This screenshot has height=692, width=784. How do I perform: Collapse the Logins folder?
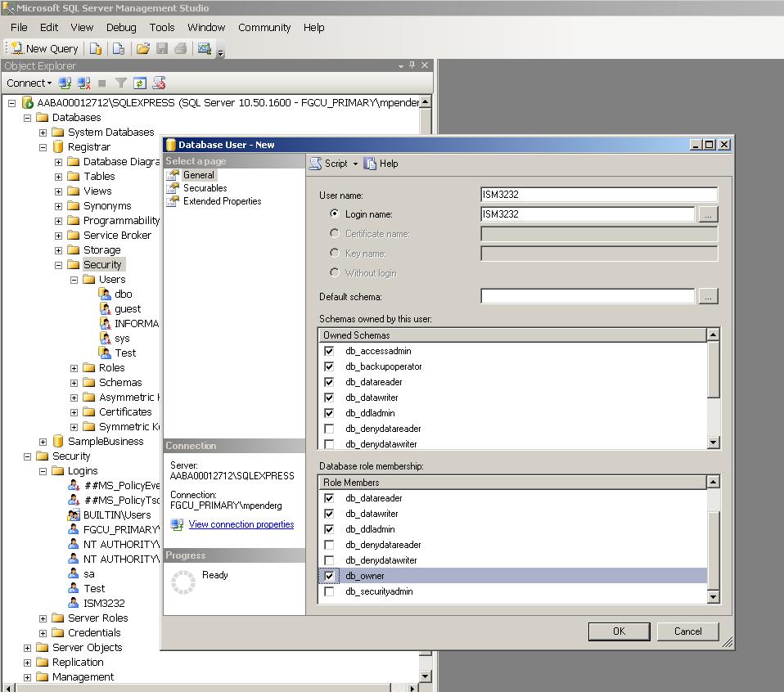(x=43, y=471)
